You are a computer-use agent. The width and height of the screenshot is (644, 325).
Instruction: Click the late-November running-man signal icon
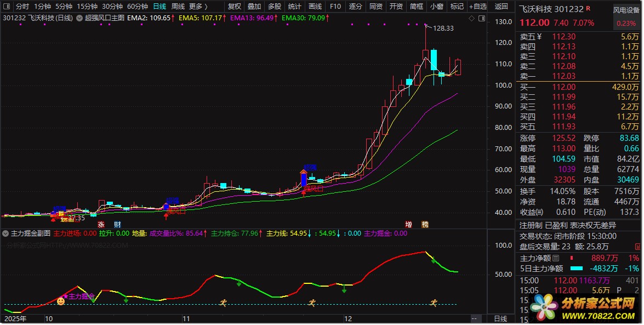[312, 303]
